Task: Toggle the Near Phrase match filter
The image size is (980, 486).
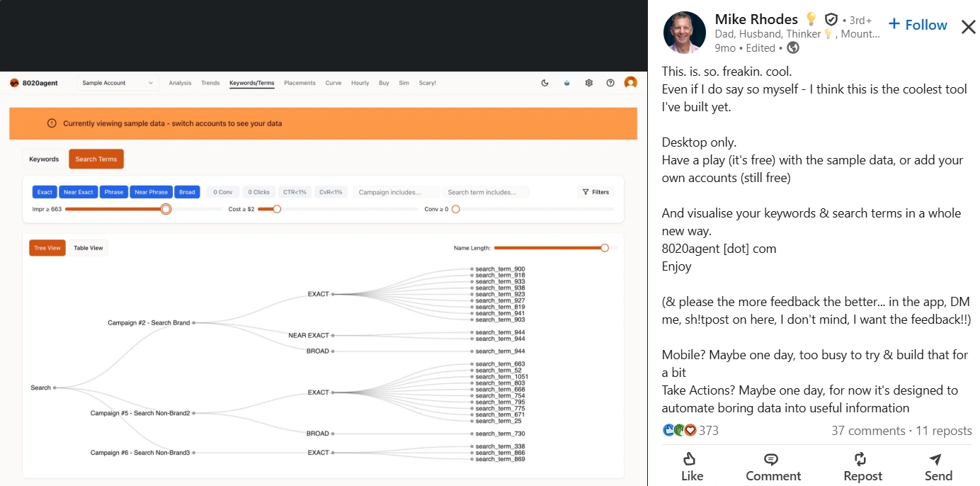Action: (x=151, y=192)
